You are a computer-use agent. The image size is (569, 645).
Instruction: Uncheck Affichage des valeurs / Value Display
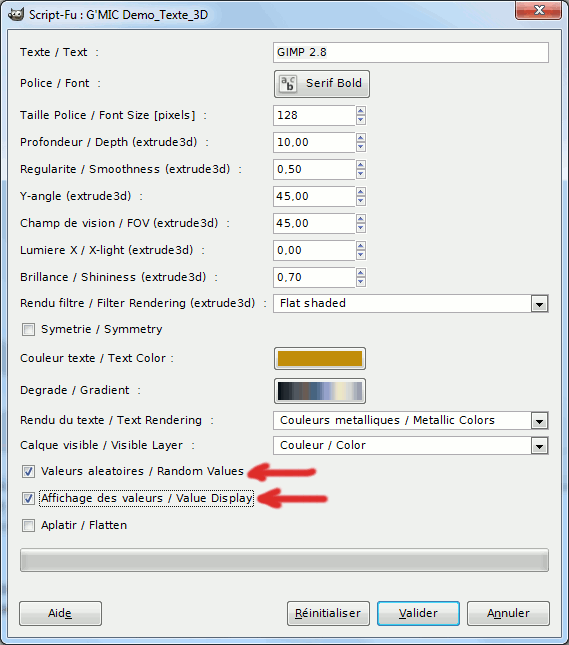click(x=28, y=499)
